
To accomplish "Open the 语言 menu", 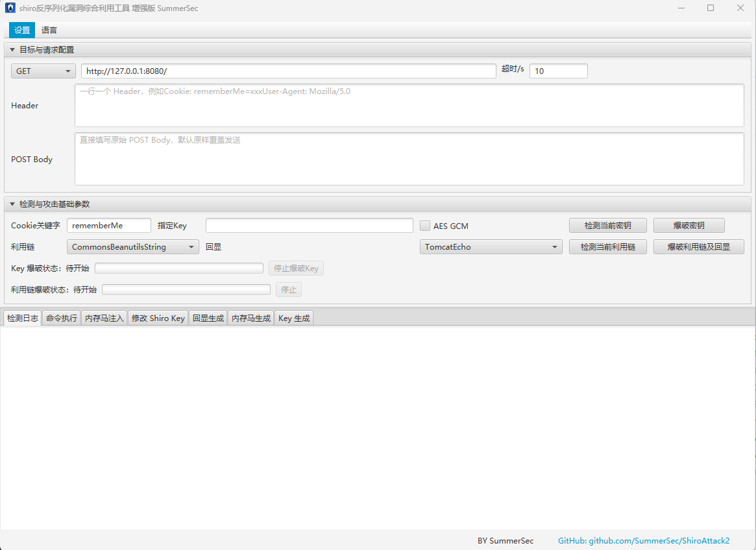I will point(49,30).
